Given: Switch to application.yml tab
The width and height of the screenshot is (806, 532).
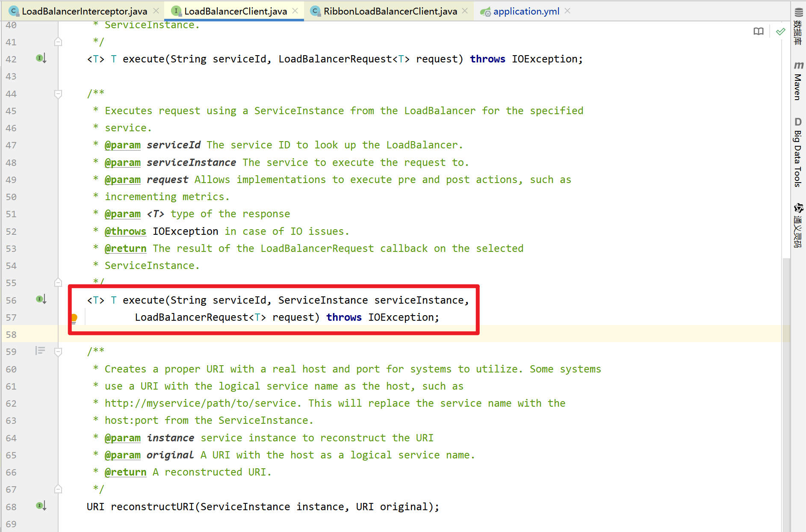Looking at the screenshot, I should coord(526,11).
